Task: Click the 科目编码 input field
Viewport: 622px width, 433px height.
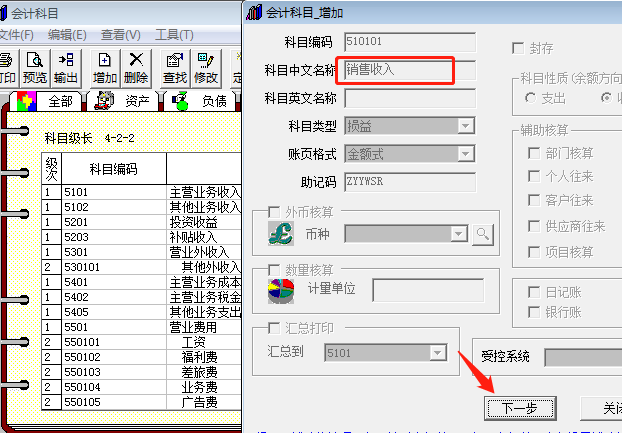Action: (410, 42)
